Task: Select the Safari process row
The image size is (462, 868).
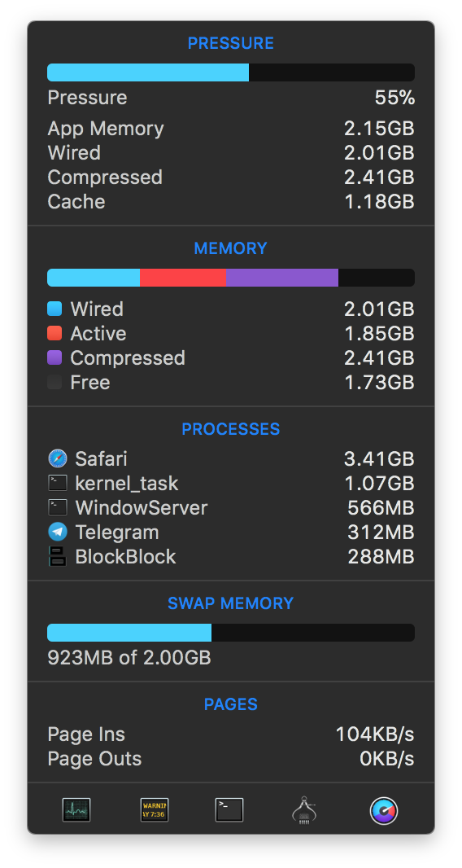Action: [x=231, y=459]
